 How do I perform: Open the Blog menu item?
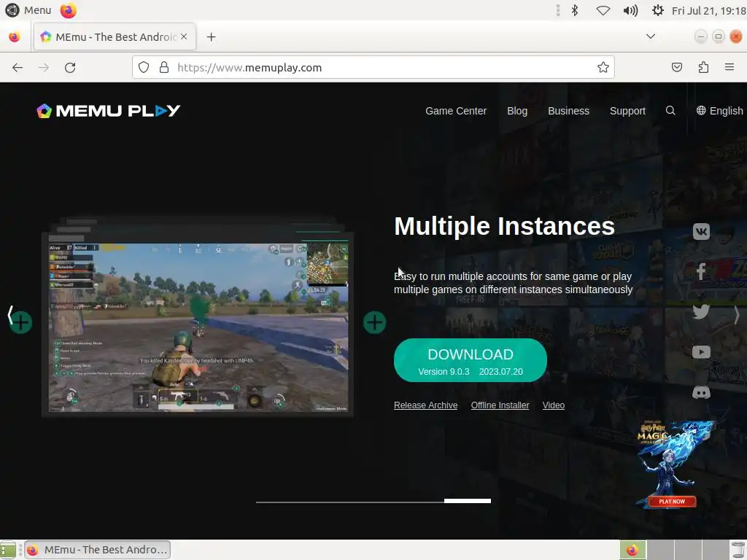pos(517,111)
